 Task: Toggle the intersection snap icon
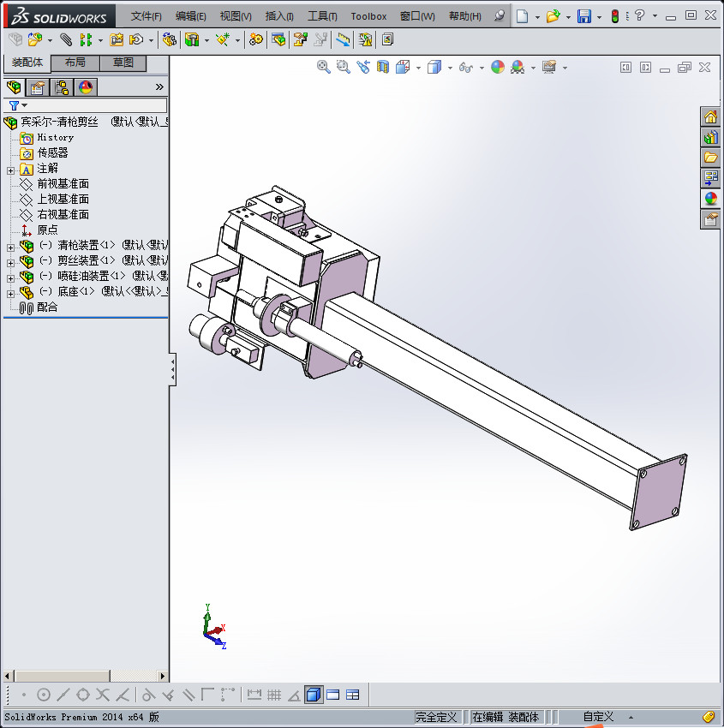tap(103, 695)
